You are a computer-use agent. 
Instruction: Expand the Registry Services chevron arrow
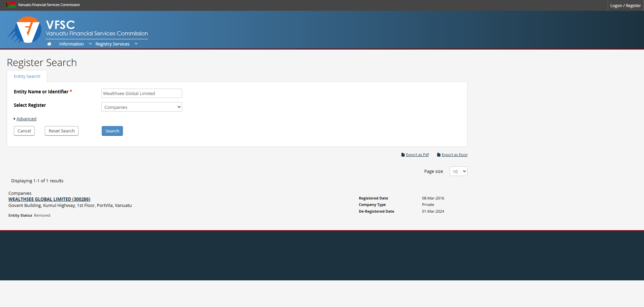tap(136, 44)
